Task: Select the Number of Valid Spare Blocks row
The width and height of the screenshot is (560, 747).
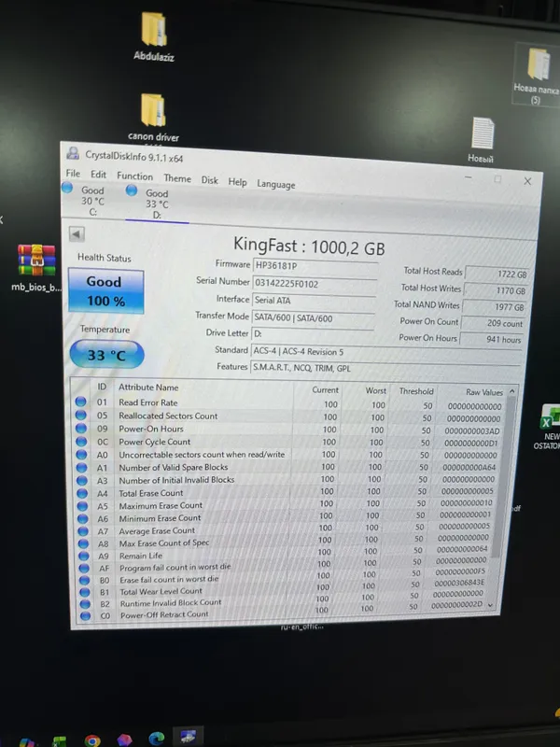Action: coord(287,468)
